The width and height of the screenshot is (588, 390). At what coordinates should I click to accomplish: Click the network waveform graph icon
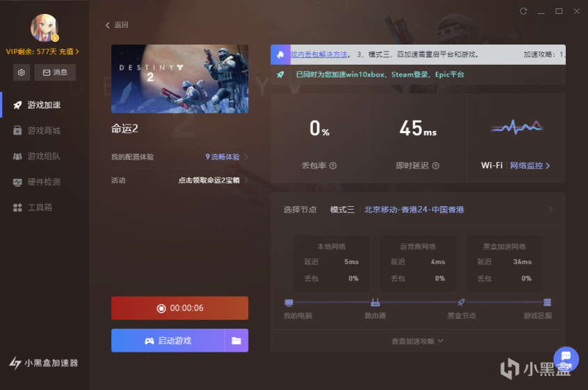point(516,127)
